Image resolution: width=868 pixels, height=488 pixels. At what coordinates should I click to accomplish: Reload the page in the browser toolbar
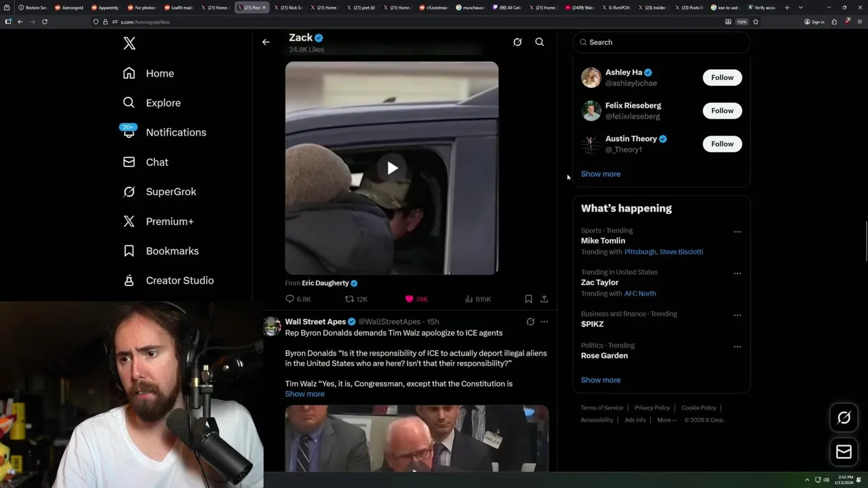tap(45, 22)
